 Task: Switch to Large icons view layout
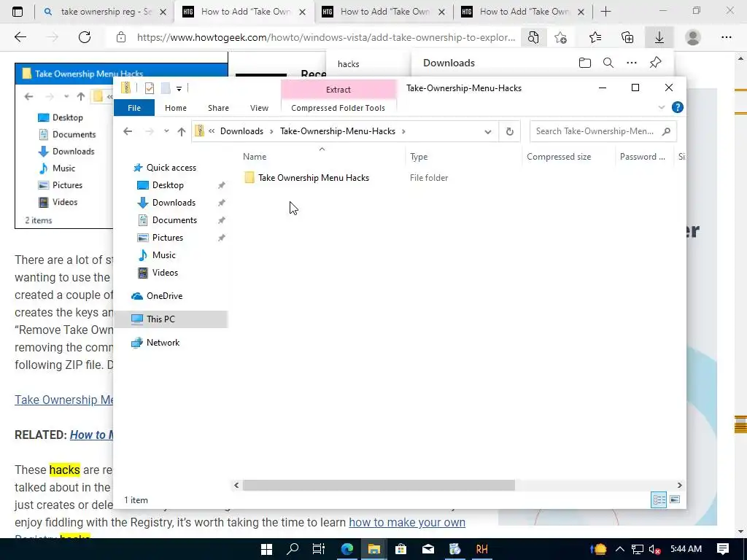675,499
